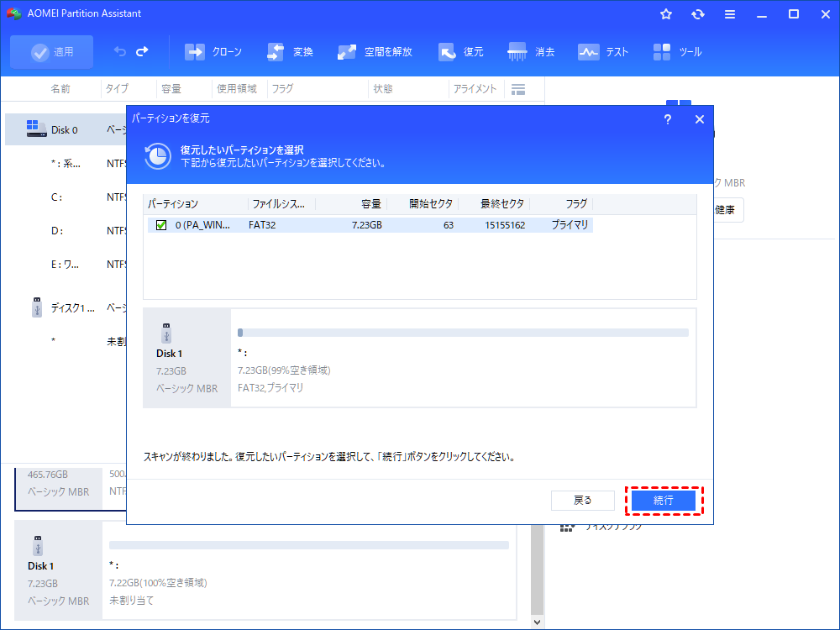Uncheck the 0 (PA_WIN... partition checkbox
Viewport: 840px width, 630px height.
161,225
